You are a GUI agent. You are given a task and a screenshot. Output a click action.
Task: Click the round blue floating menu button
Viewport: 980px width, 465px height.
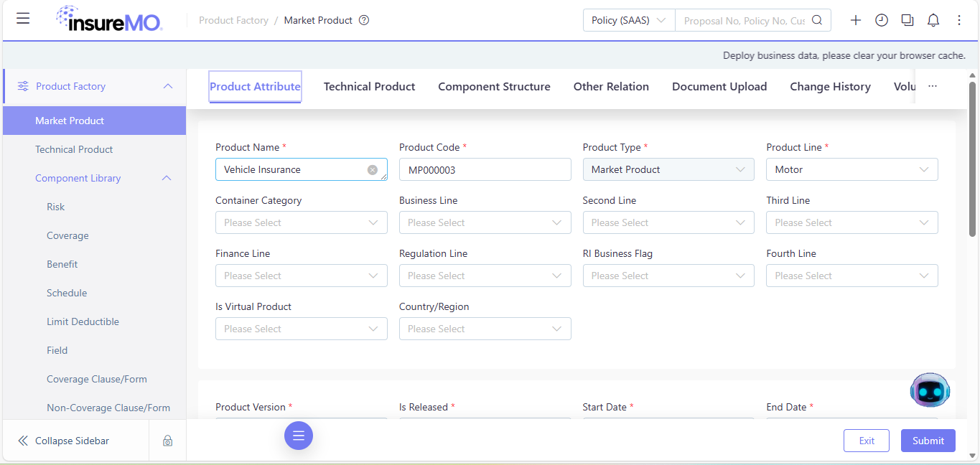pos(299,436)
